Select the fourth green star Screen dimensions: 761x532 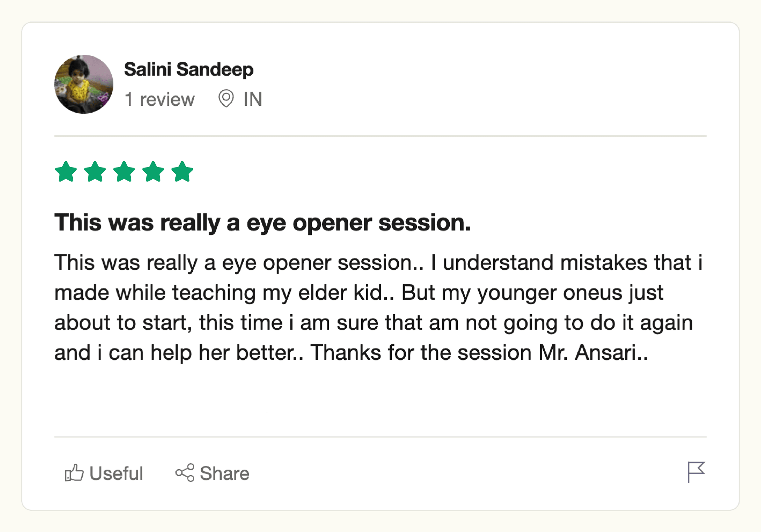click(x=153, y=172)
